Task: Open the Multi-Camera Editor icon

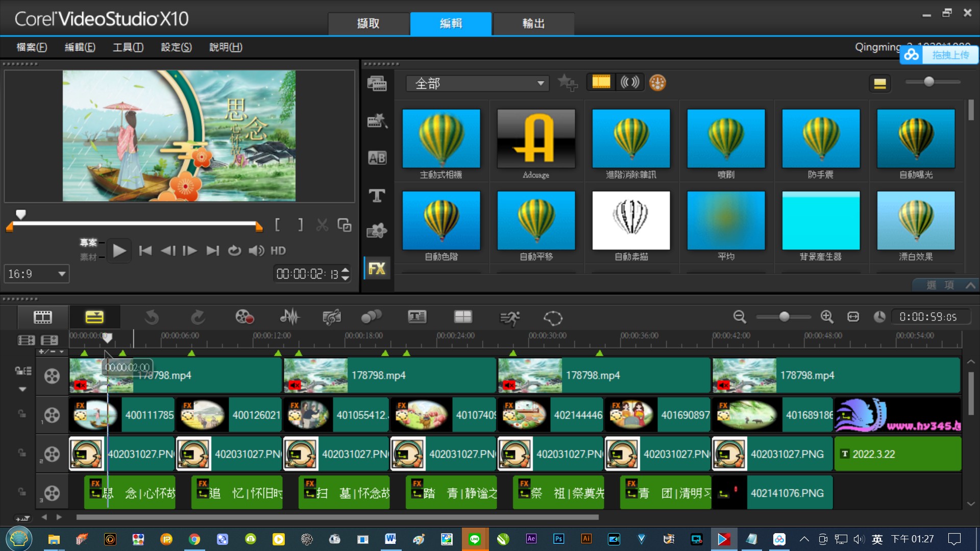Action: (x=463, y=317)
